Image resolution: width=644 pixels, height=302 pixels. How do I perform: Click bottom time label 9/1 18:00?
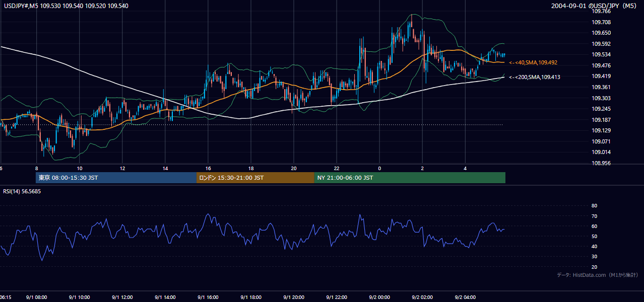point(251,297)
